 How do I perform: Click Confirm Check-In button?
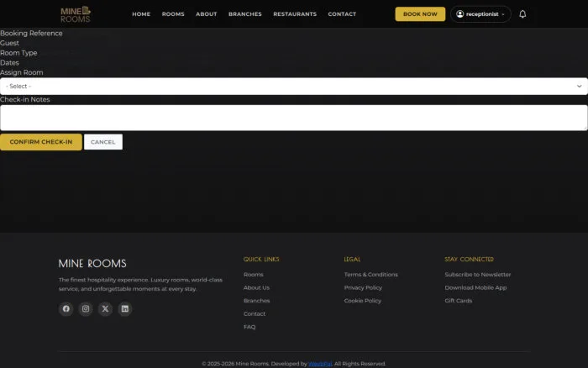tap(41, 142)
